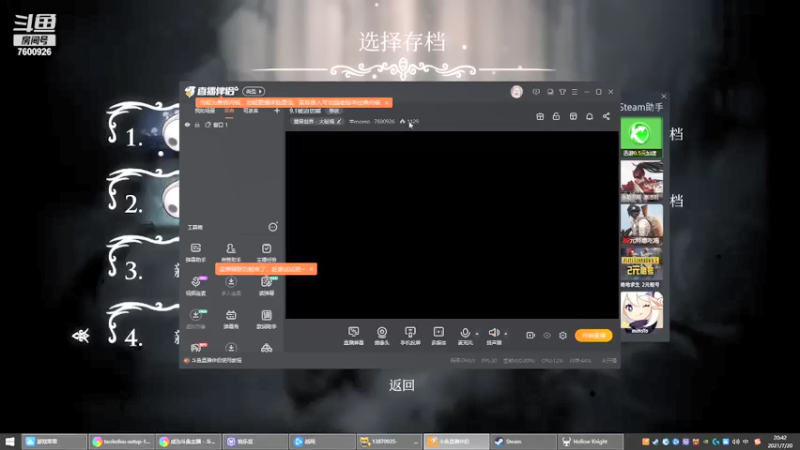Open the multi-person co-stream download tool
This screenshot has width=800, height=450.
[x=231, y=286]
